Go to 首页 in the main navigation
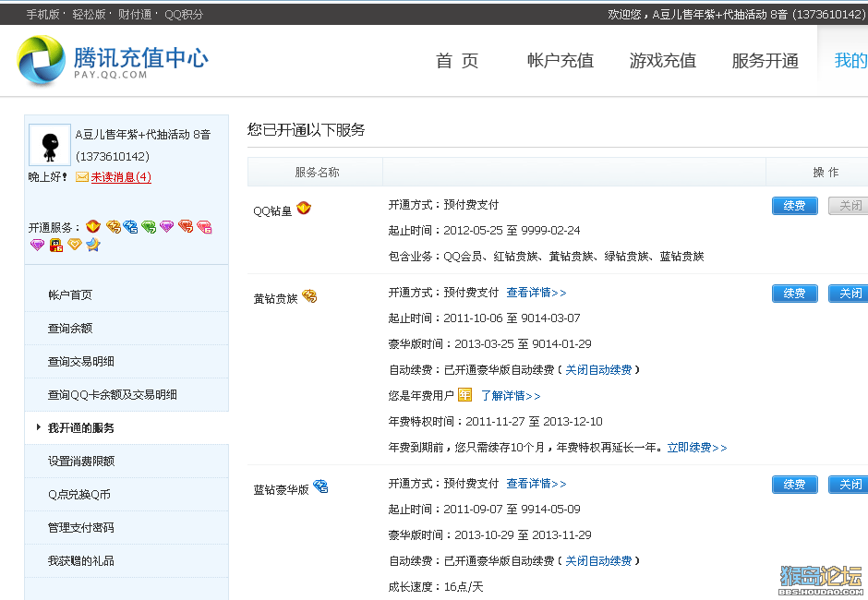This screenshot has height=600, width=868. click(457, 60)
